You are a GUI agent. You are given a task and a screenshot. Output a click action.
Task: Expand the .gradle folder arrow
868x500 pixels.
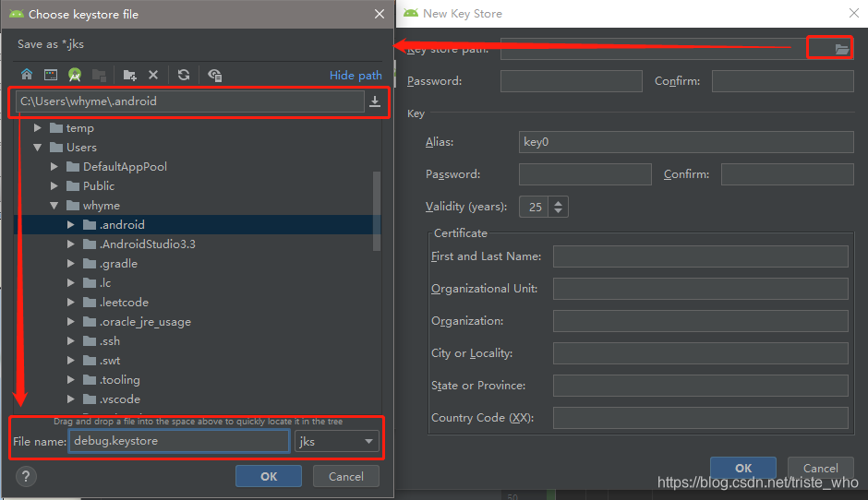(x=71, y=263)
